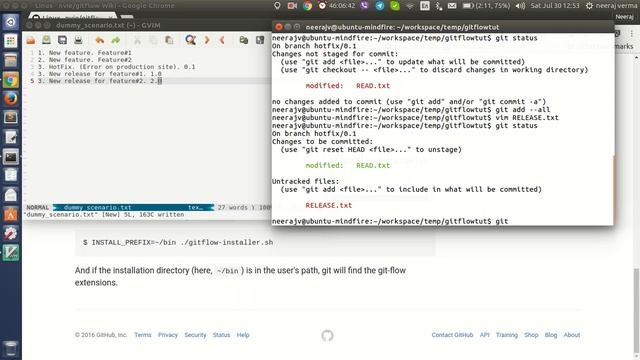Open the Terminal icon in the launcher
Viewport: 640px width, 360px height.
click(x=11, y=157)
